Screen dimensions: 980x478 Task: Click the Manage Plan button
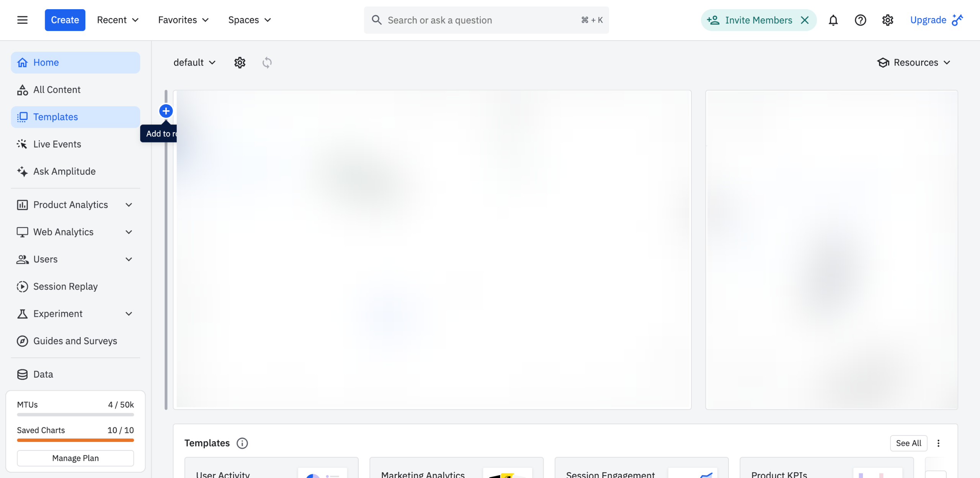[75, 458]
